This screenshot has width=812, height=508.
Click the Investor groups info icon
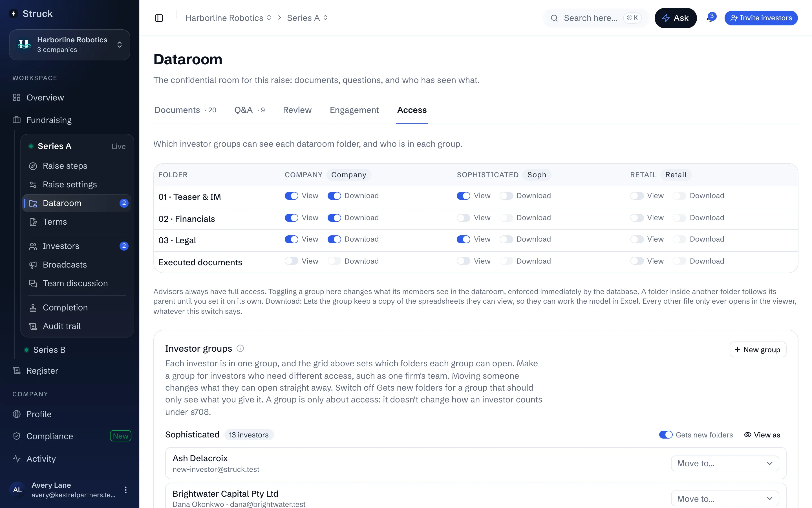(240, 349)
